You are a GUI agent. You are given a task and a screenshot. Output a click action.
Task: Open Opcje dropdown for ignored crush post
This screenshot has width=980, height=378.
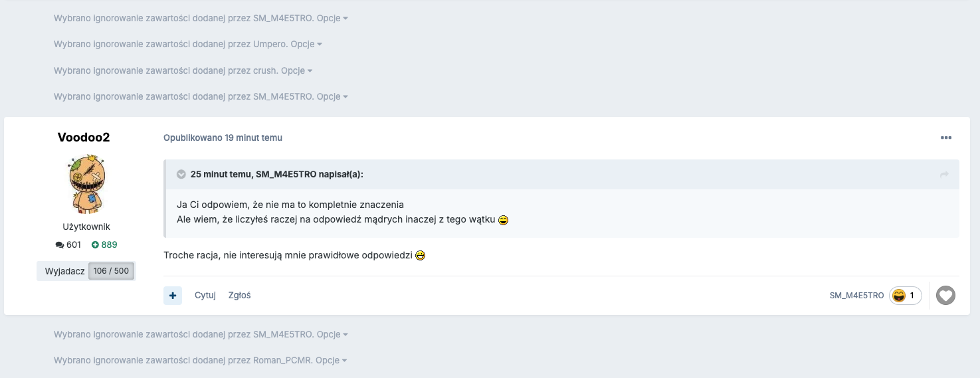(x=296, y=70)
